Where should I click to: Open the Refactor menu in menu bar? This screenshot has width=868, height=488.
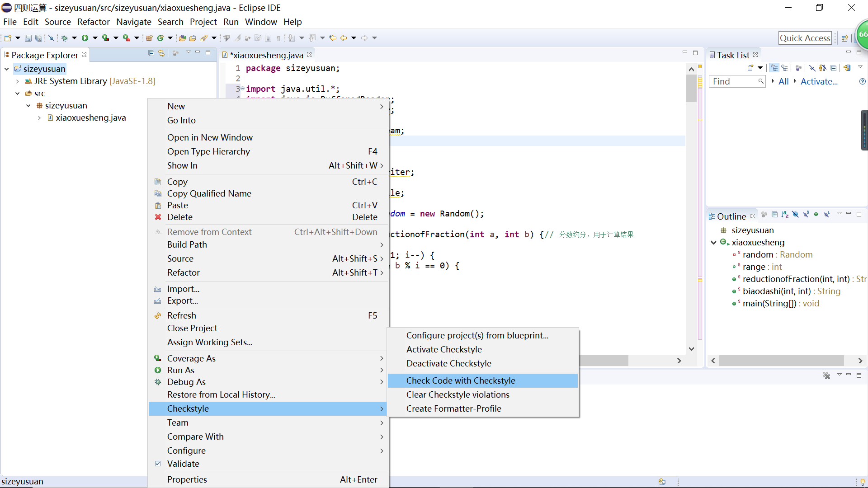coord(93,22)
